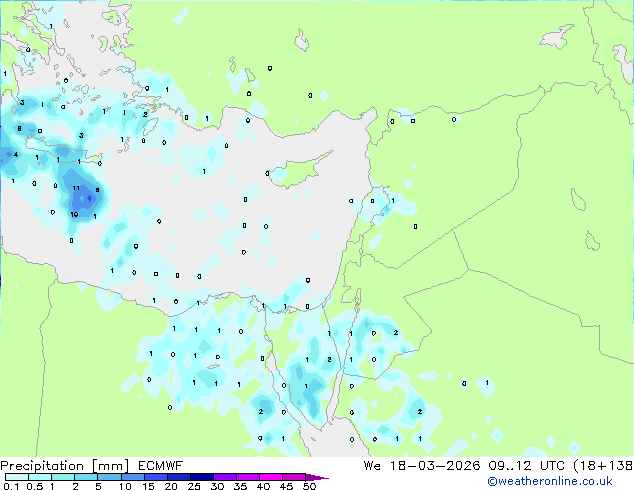Click the 5–10 mm legend swatch
The width and height of the screenshot is (634, 490).
pos(109,477)
